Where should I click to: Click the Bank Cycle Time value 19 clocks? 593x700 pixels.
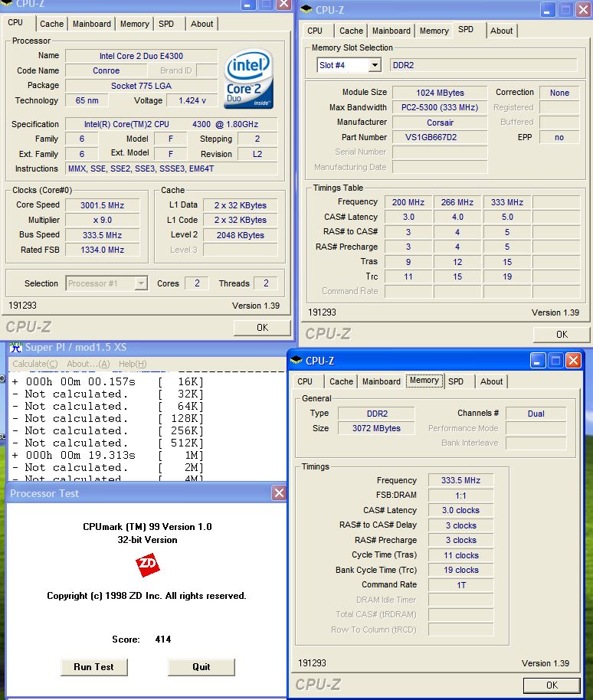[x=460, y=570]
